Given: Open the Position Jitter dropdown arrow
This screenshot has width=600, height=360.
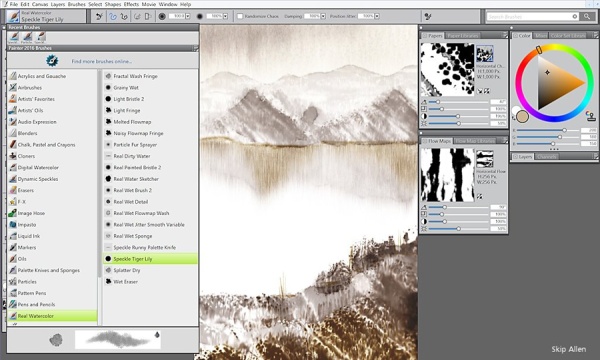Looking at the screenshot, I should coord(377,16).
